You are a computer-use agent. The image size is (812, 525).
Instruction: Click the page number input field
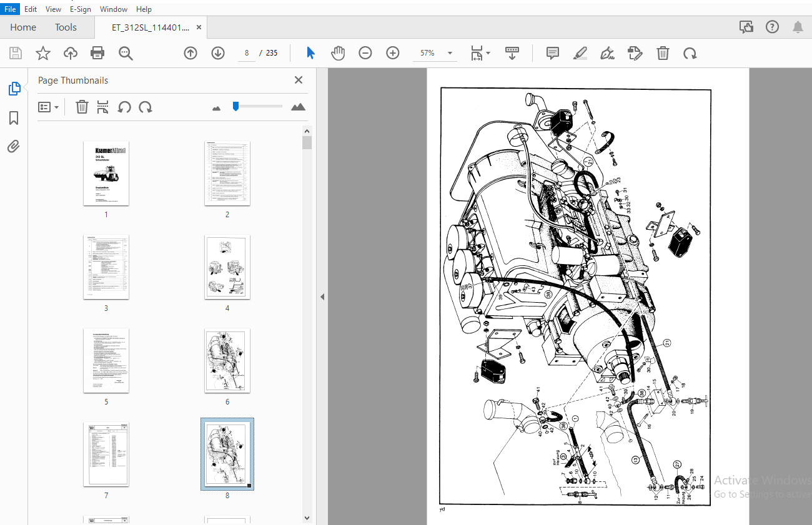tap(247, 53)
